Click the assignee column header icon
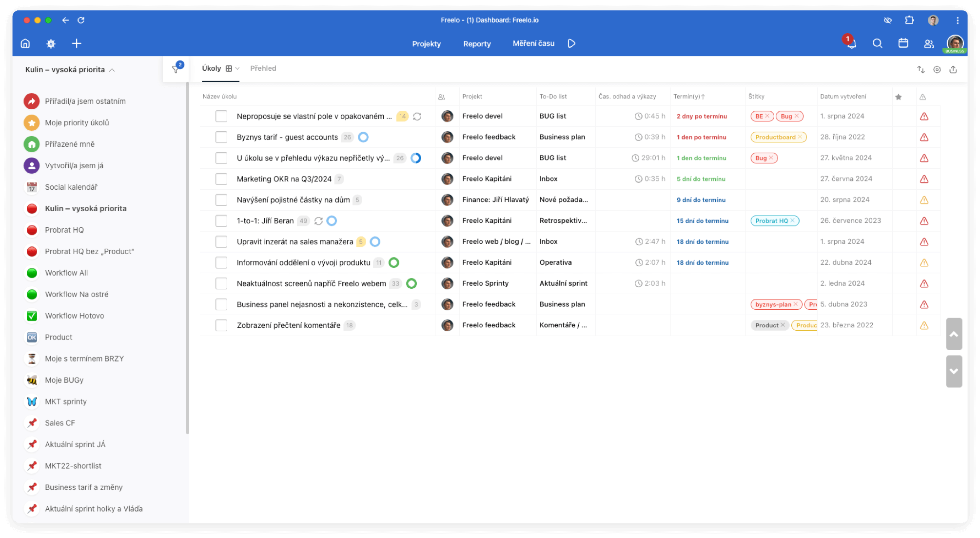Image resolution: width=980 pixels, height=538 pixels. [x=442, y=97]
